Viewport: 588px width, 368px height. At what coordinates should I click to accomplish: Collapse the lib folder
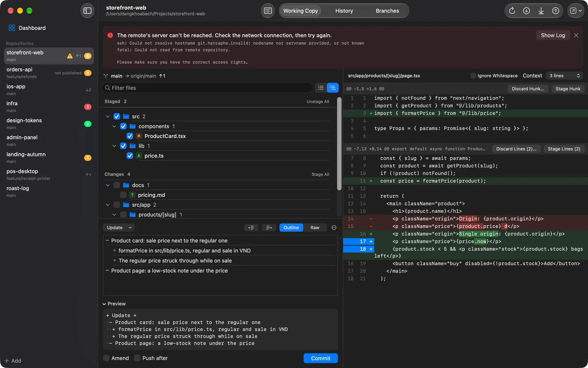(114, 146)
